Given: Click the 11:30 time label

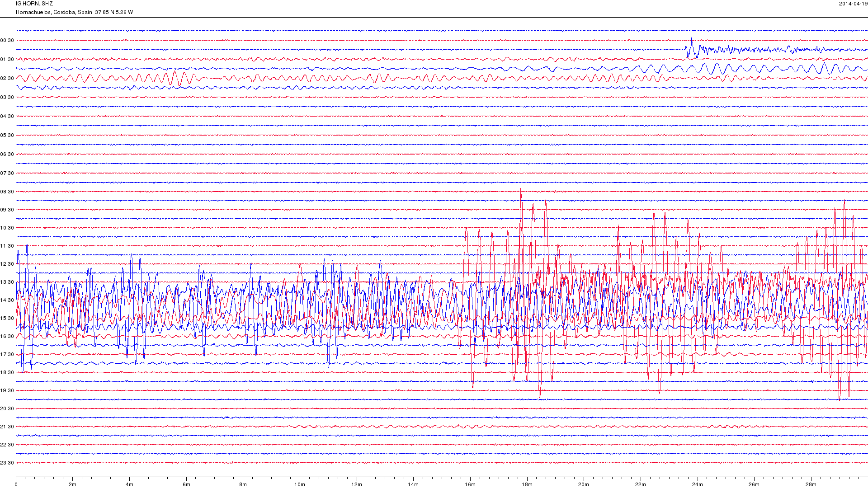Looking at the screenshot, I should [7, 246].
